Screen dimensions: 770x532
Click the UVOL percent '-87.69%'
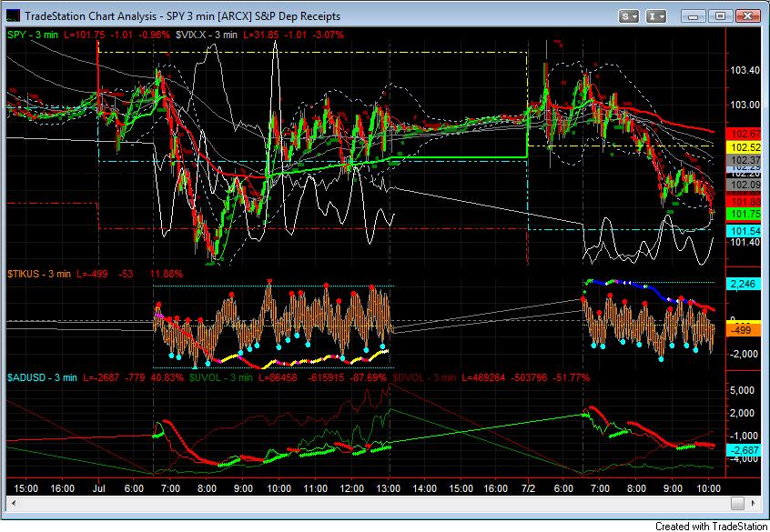(368, 377)
